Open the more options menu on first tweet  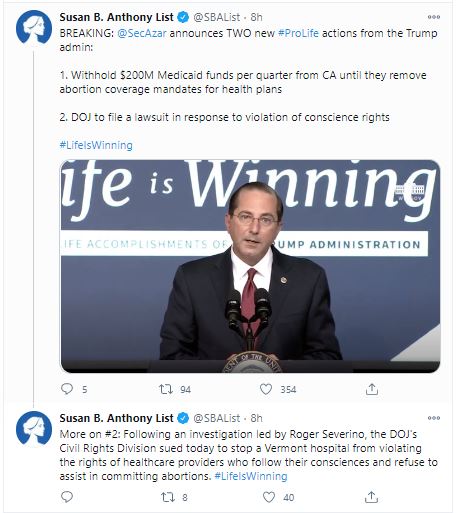pyautogui.click(x=434, y=17)
